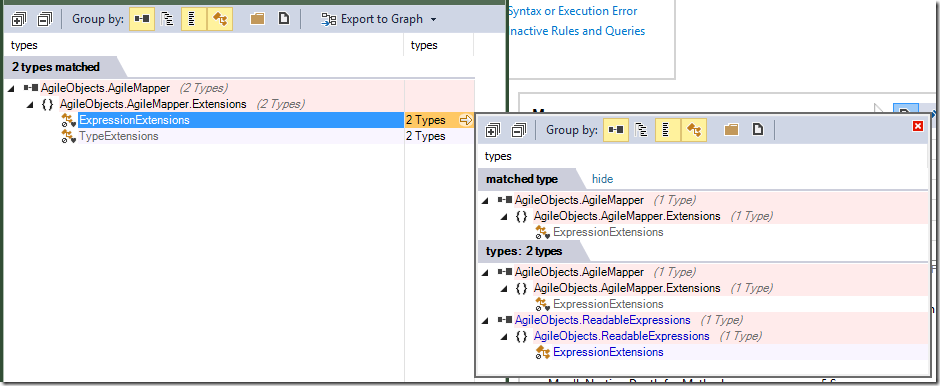Open 'Syntax or Execution Error' link
This screenshot has width=940, height=386.
[573, 11]
